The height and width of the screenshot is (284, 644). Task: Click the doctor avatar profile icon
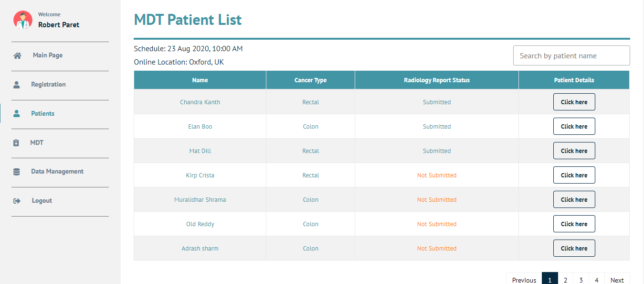point(23,20)
